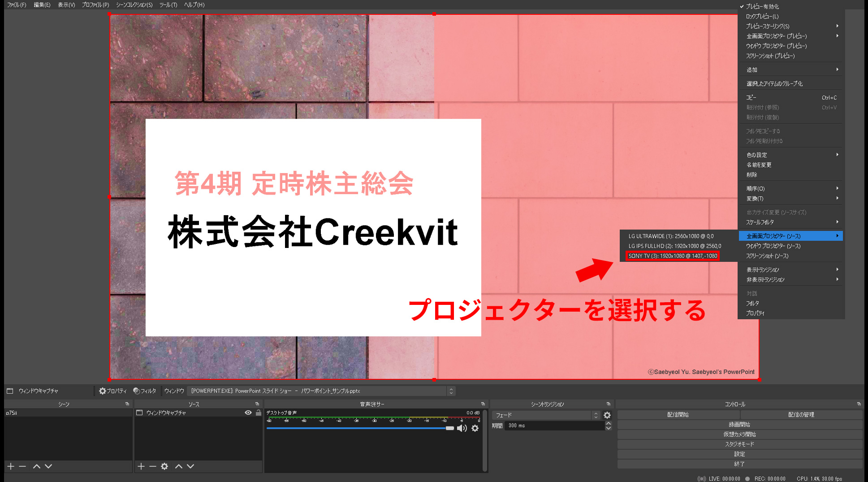Move source down in the list

coord(190,466)
